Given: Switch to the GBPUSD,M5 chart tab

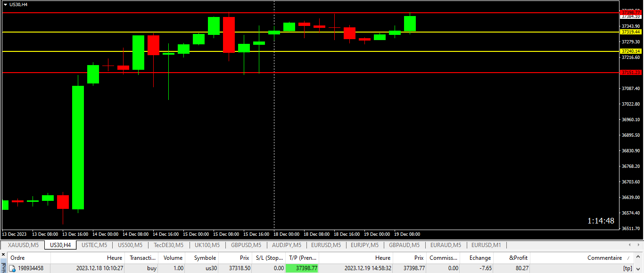Looking at the screenshot, I should 246,245.
